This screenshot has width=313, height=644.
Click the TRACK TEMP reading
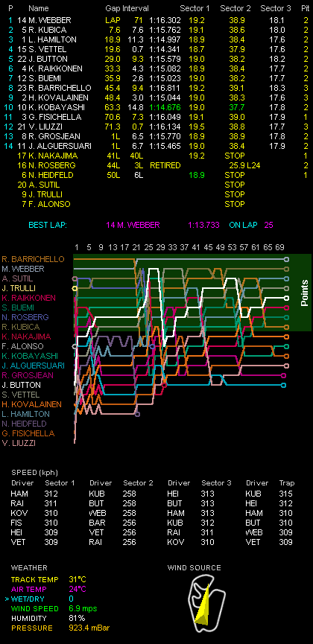[78, 579]
